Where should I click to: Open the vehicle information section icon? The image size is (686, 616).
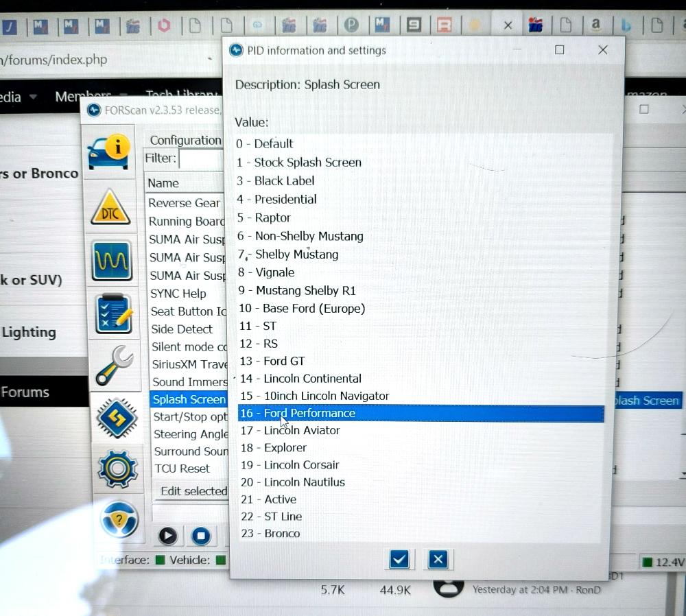click(x=108, y=150)
